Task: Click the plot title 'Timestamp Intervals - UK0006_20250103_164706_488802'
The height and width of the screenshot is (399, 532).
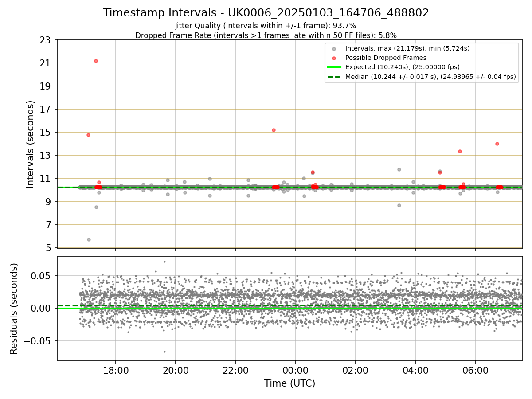Action: point(266,13)
